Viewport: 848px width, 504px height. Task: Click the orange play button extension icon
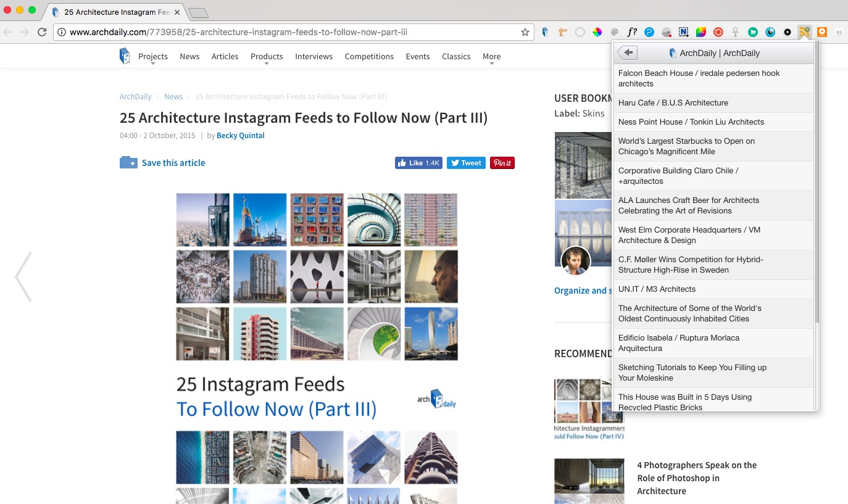point(822,32)
